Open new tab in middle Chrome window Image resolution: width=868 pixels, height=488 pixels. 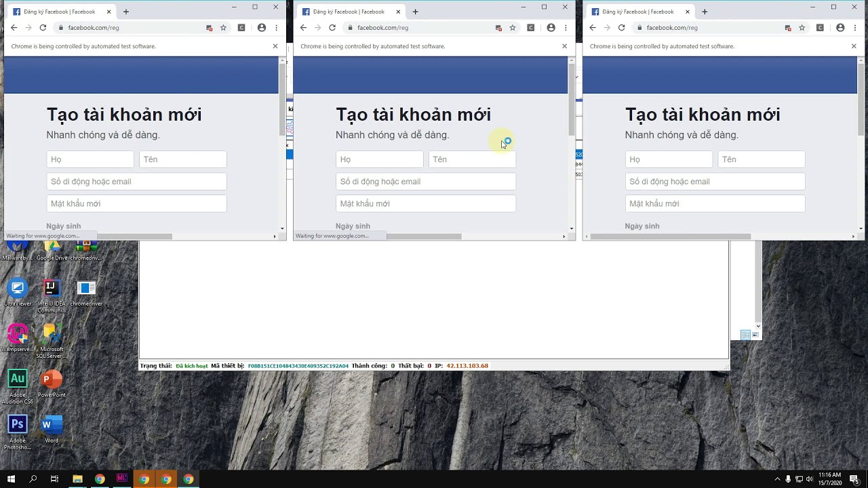[416, 12]
